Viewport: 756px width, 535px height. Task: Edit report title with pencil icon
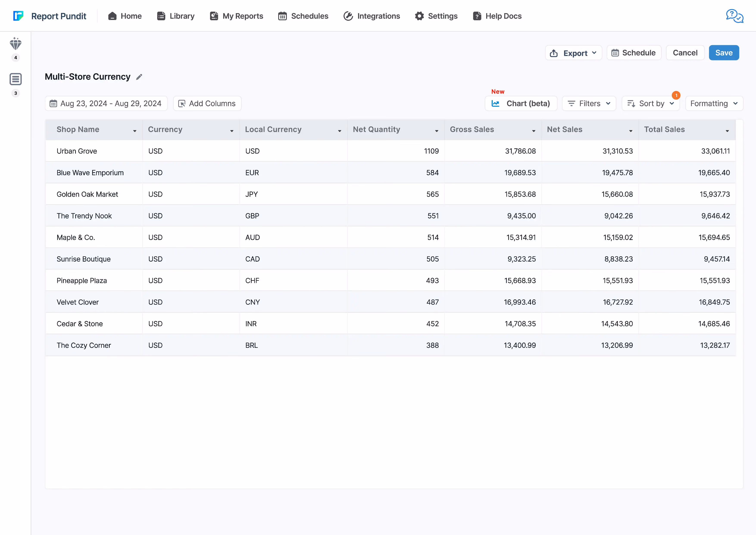tap(139, 77)
